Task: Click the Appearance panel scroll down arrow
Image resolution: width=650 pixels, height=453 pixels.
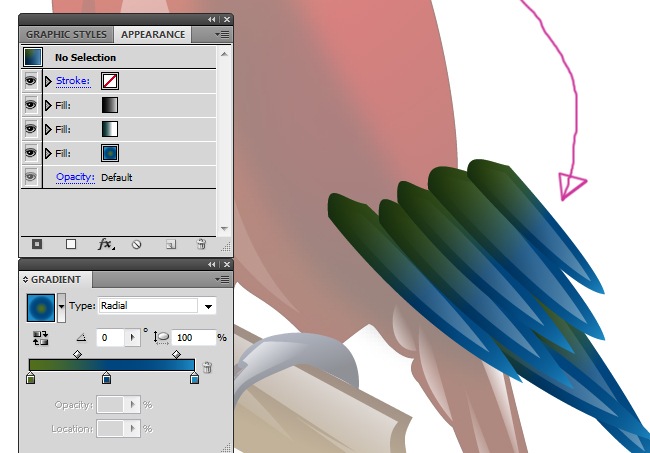Action: (224, 228)
